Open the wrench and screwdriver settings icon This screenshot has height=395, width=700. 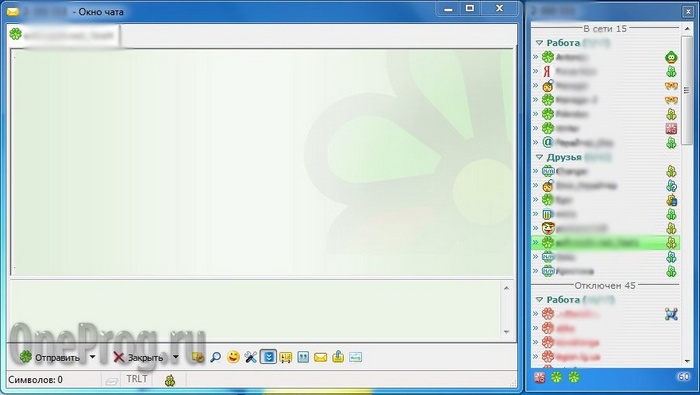[250, 357]
